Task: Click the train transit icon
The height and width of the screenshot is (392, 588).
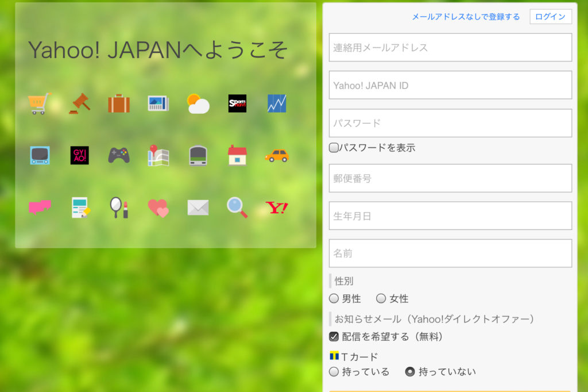Action: [198, 155]
